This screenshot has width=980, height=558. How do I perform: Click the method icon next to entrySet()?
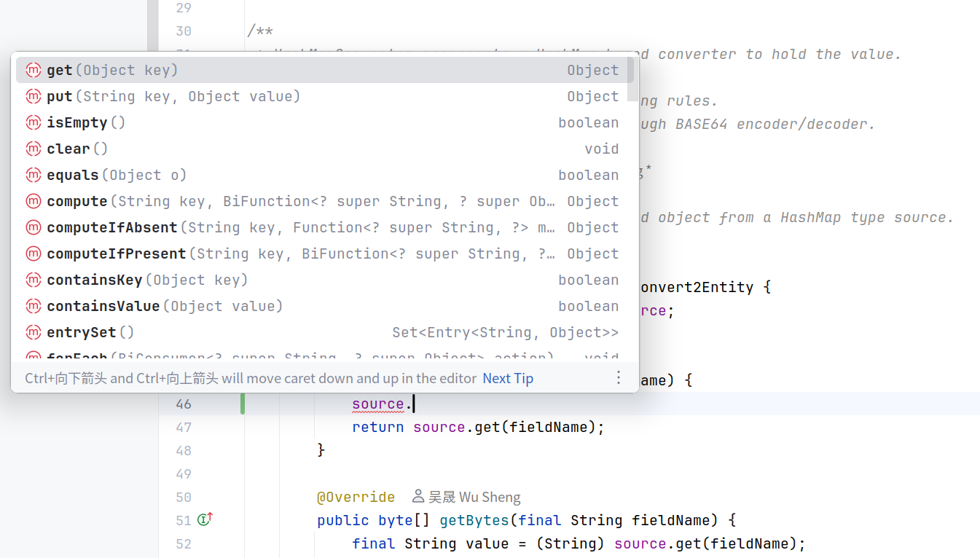33,333
